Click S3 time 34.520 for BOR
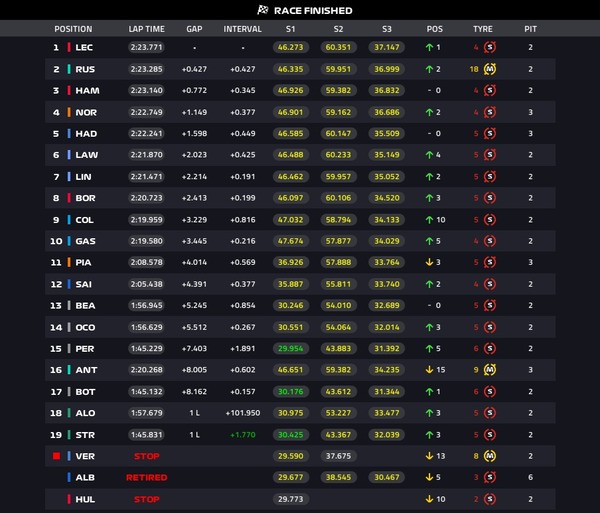The image size is (600, 513). click(x=387, y=198)
